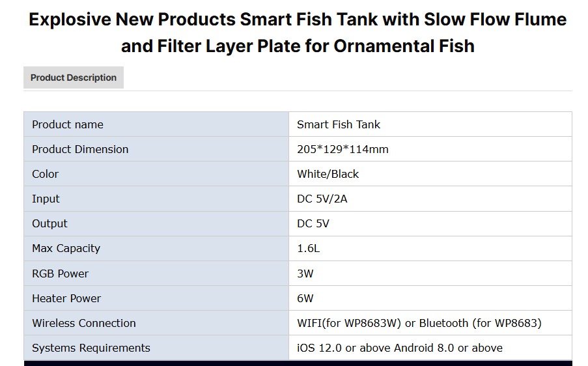Click the White/Black color value

(328, 174)
